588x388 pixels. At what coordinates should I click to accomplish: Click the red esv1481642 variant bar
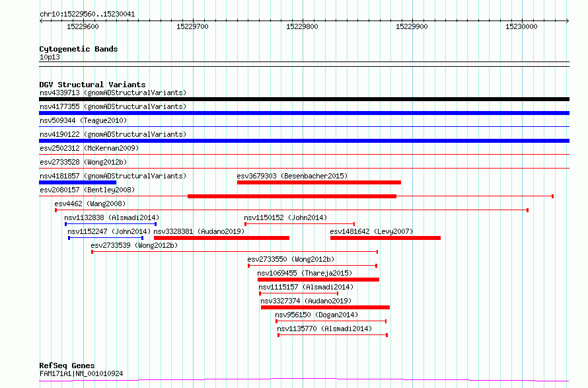point(385,238)
